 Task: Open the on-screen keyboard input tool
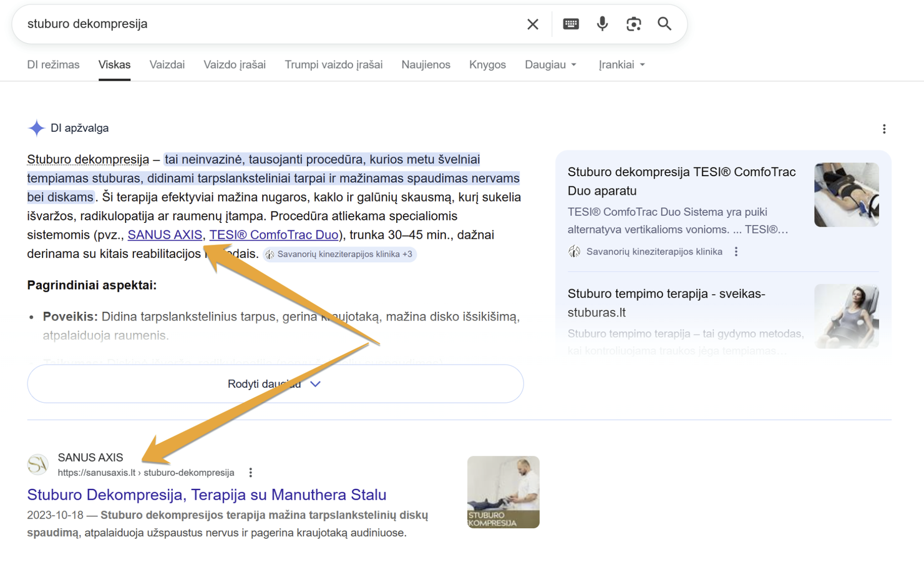click(x=570, y=24)
